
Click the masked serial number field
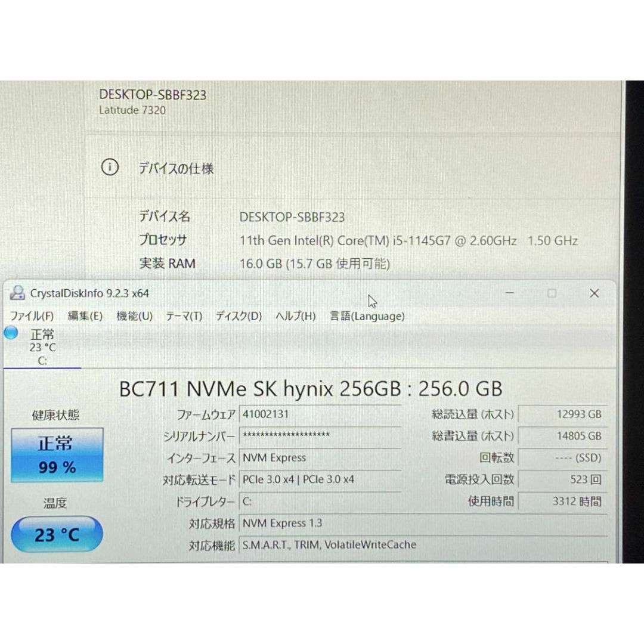[x=320, y=435]
